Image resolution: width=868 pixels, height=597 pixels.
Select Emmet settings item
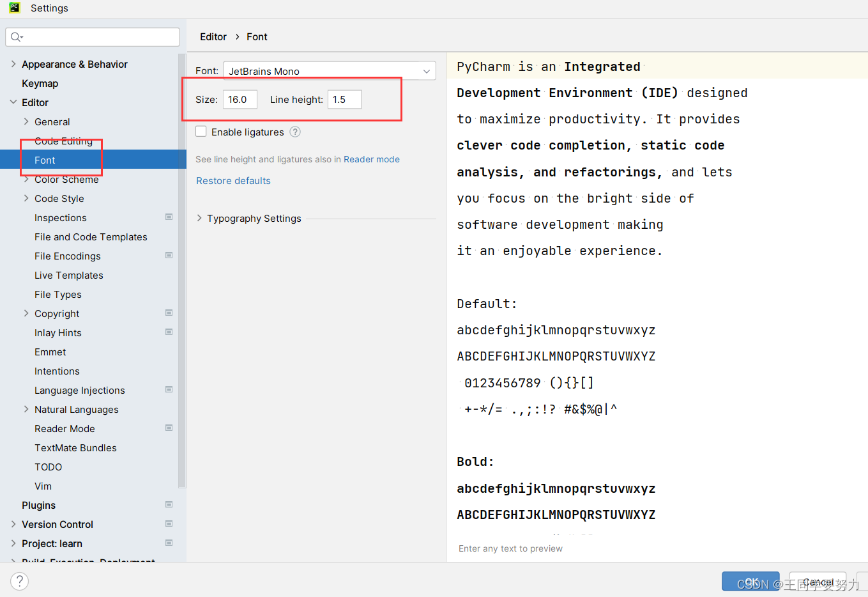click(x=50, y=352)
